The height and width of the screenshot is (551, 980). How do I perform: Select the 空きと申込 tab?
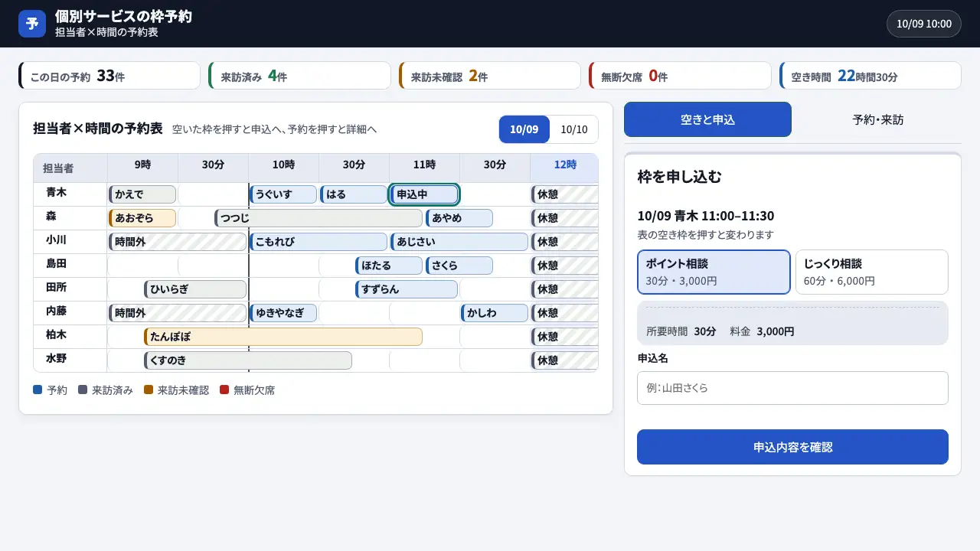[707, 119]
